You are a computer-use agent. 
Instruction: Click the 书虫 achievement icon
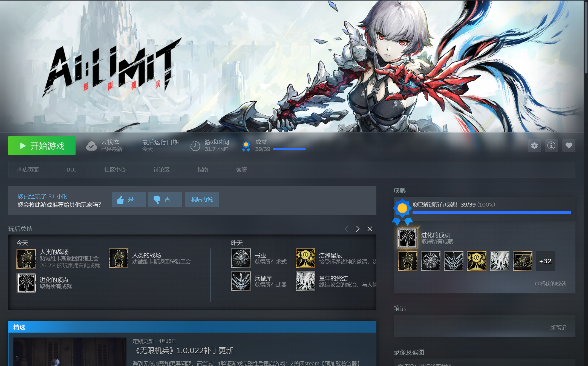[241, 258]
